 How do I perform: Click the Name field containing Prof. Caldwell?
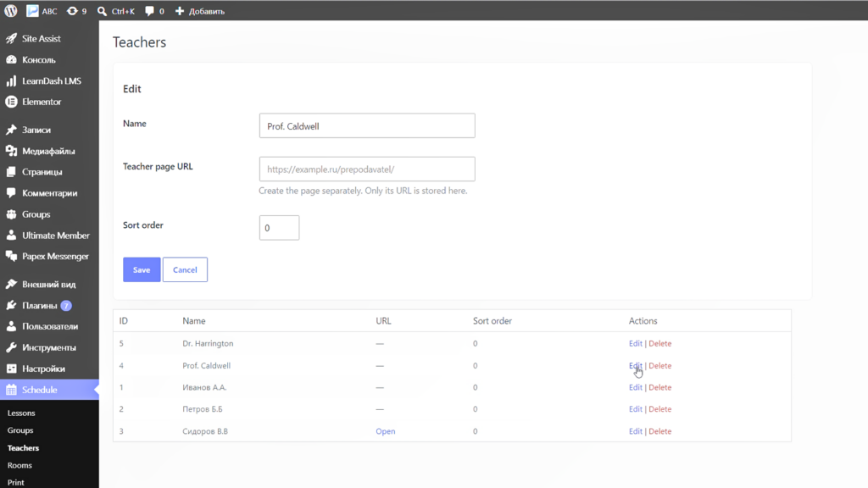point(367,125)
